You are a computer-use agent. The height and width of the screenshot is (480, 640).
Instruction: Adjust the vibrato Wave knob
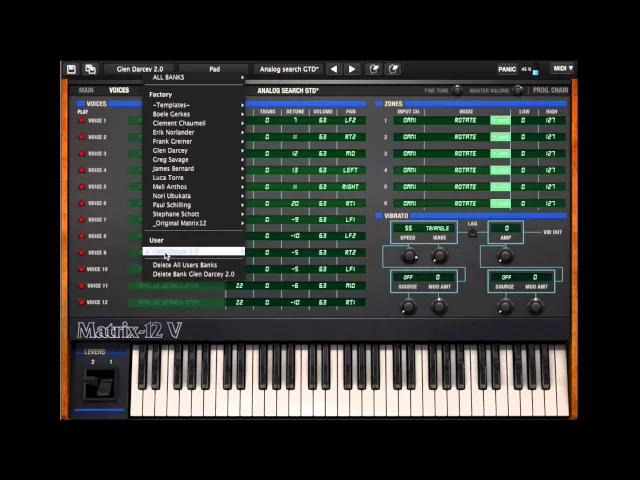point(439,256)
